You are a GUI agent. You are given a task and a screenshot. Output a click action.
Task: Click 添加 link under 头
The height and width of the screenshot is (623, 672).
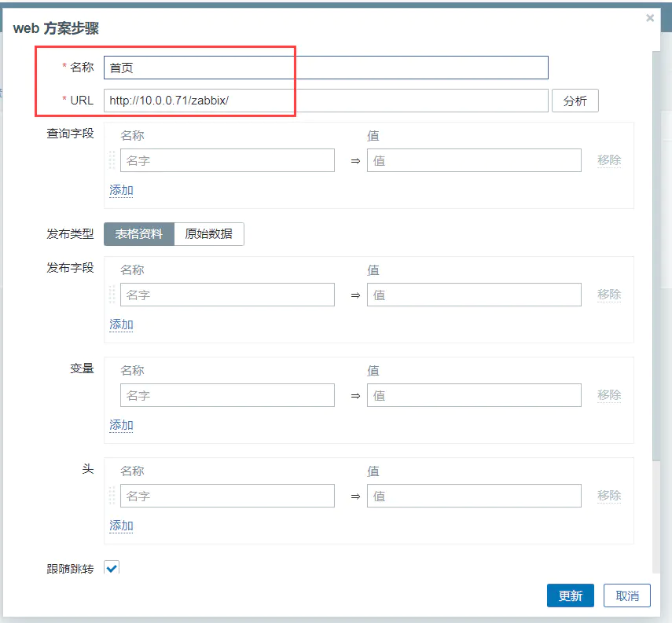click(121, 526)
